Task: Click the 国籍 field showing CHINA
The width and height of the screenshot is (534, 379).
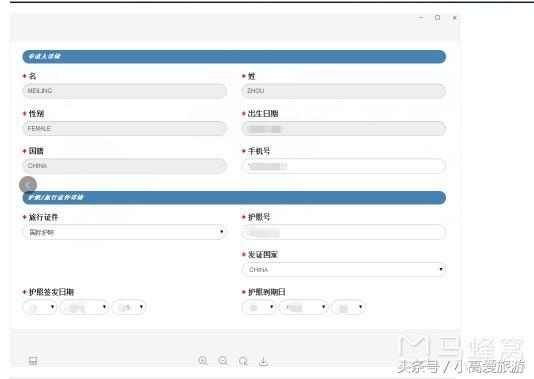Action: coord(125,166)
